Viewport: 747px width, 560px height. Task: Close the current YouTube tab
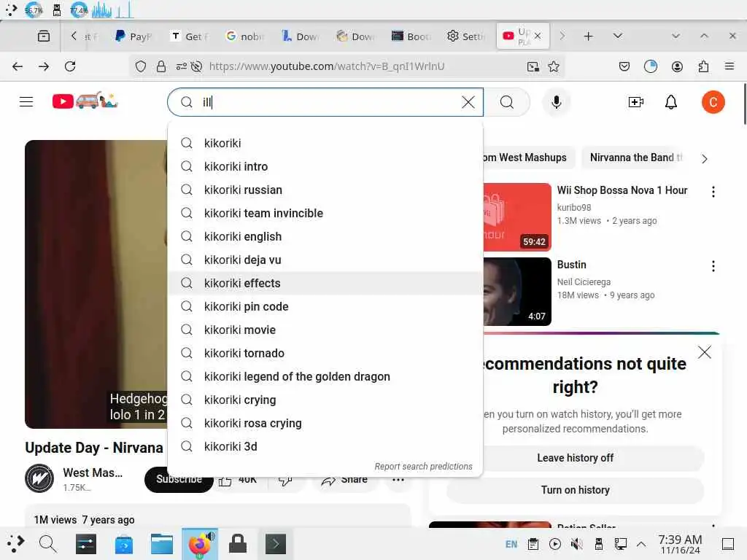click(538, 36)
